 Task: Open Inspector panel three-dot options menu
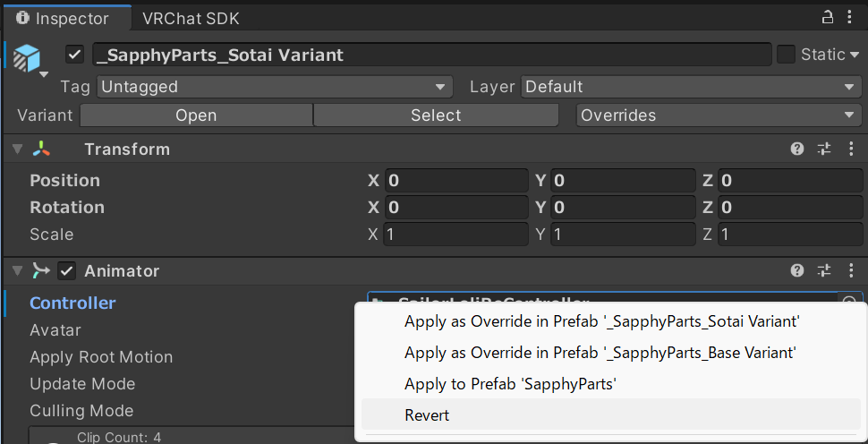tap(851, 17)
